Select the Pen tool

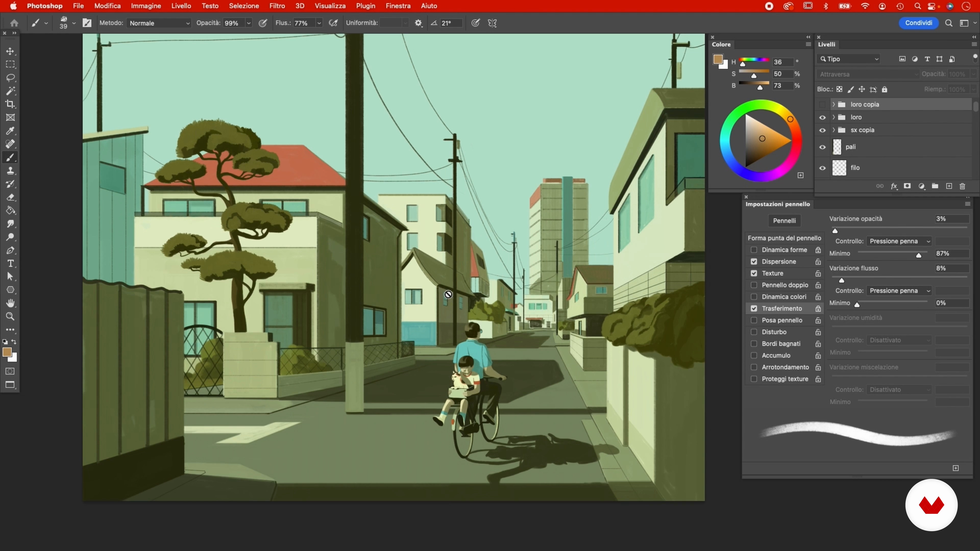10,250
